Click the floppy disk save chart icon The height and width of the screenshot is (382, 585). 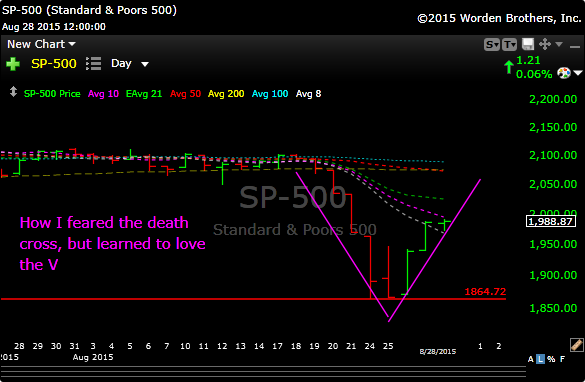click(x=528, y=44)
